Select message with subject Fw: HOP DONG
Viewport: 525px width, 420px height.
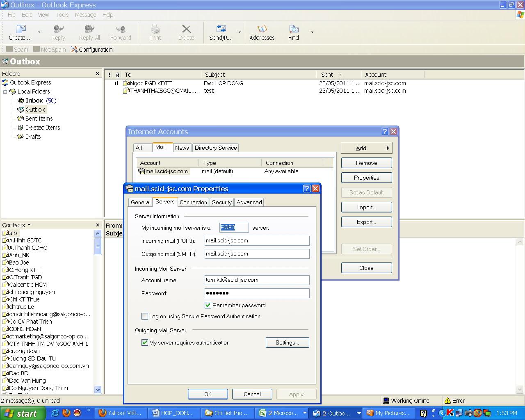(x=224, y=83)
